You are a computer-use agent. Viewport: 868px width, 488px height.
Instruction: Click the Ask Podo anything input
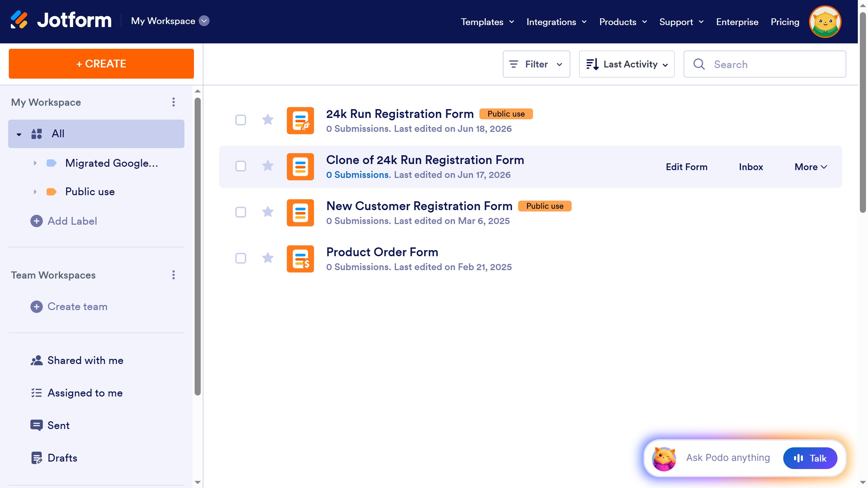728,458
